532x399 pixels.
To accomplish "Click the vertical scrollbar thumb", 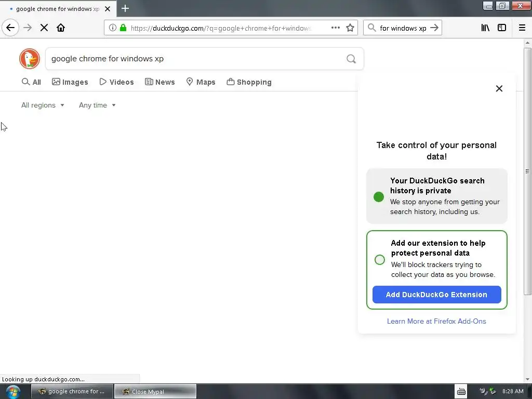I will click(527, 171).
